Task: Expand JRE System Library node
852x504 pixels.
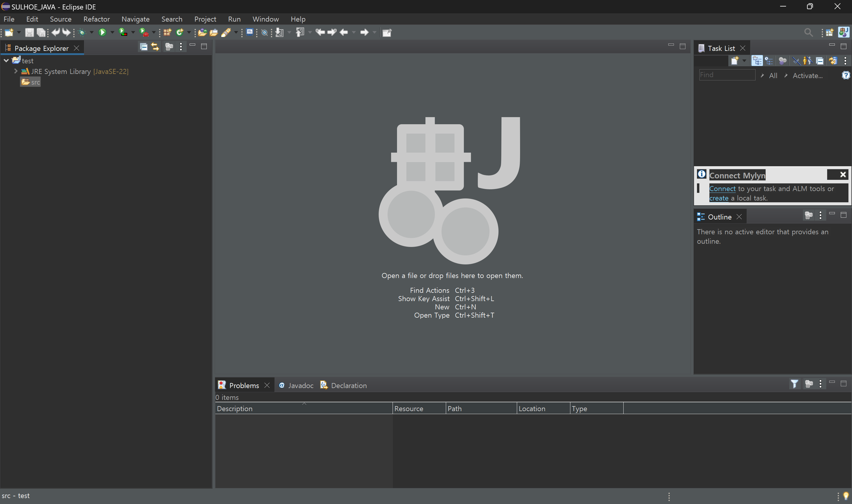Action: [x=16, y=71]
